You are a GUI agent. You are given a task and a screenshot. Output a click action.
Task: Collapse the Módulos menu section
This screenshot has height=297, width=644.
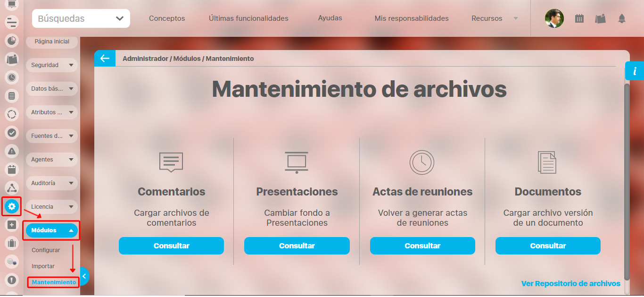click(51, 230)
